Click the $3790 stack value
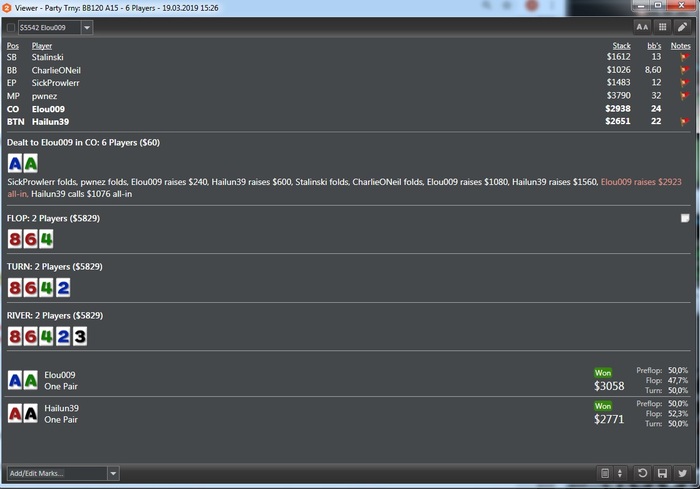 pyautogui.click(x=618, y=96)
